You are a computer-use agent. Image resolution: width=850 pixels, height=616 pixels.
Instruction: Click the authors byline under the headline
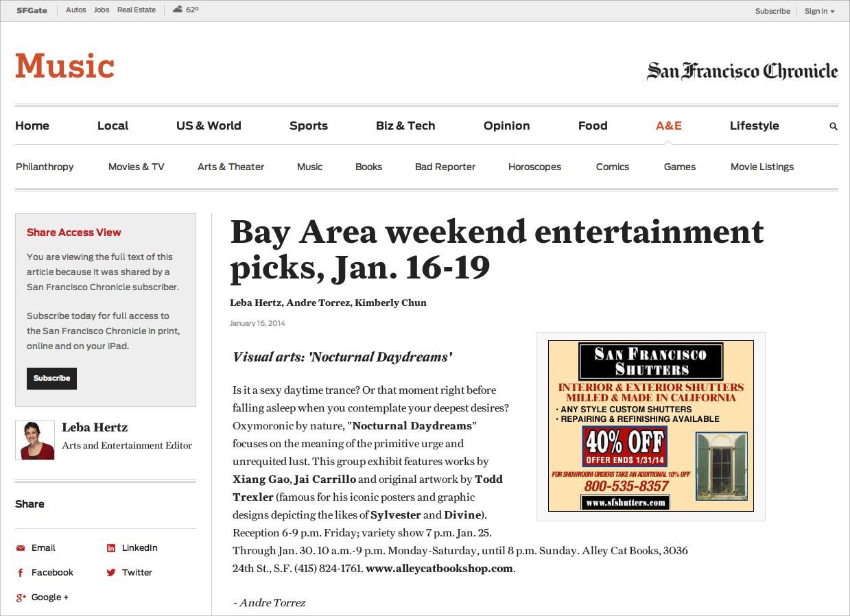pyautogui.click(x=328, y=303)
